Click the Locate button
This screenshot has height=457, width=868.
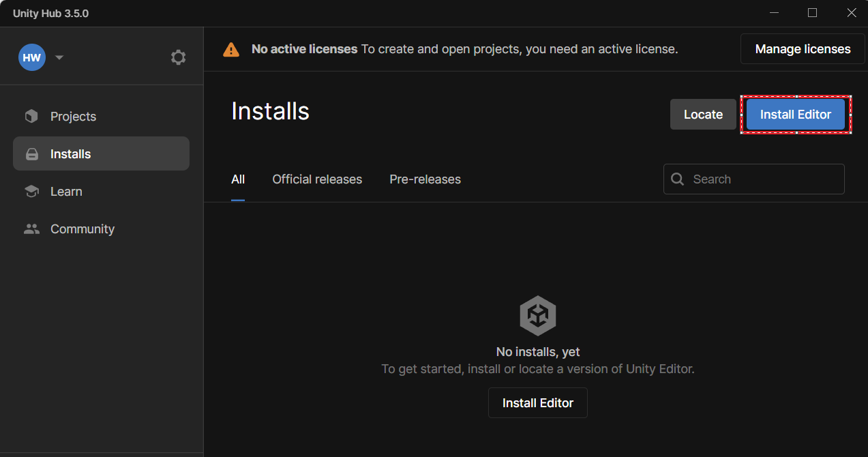(703, 115)
